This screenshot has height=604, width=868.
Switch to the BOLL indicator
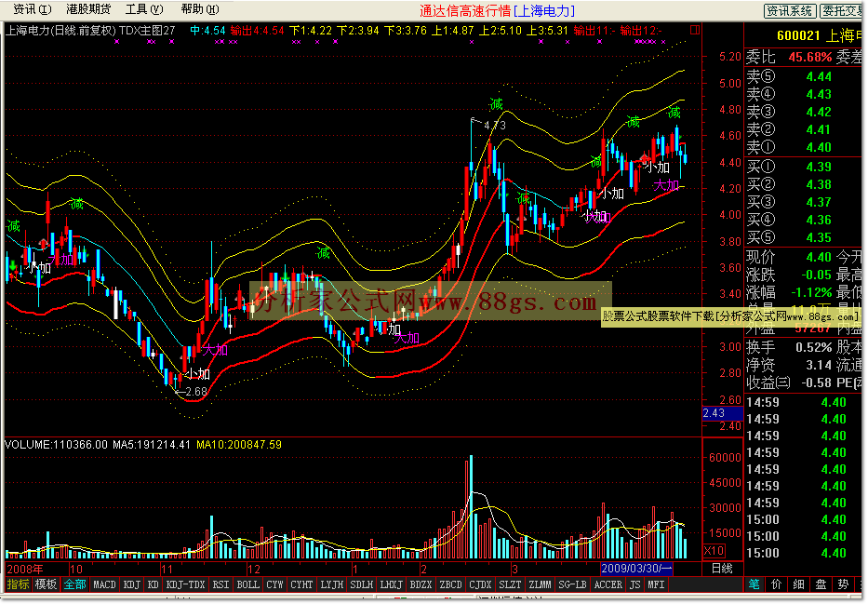point(248,584)
